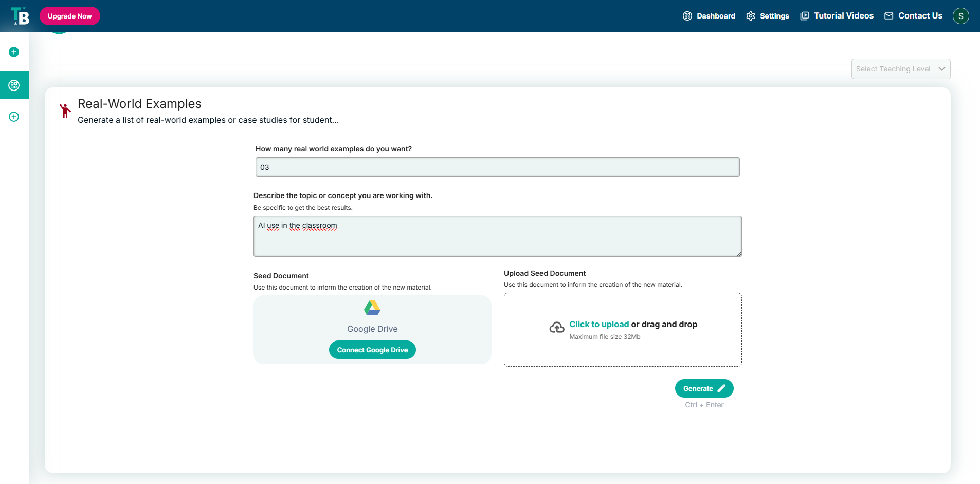Click 'Be specific to get the best results.' text
This screenshot has height=484, width=980.
[303, 208]
